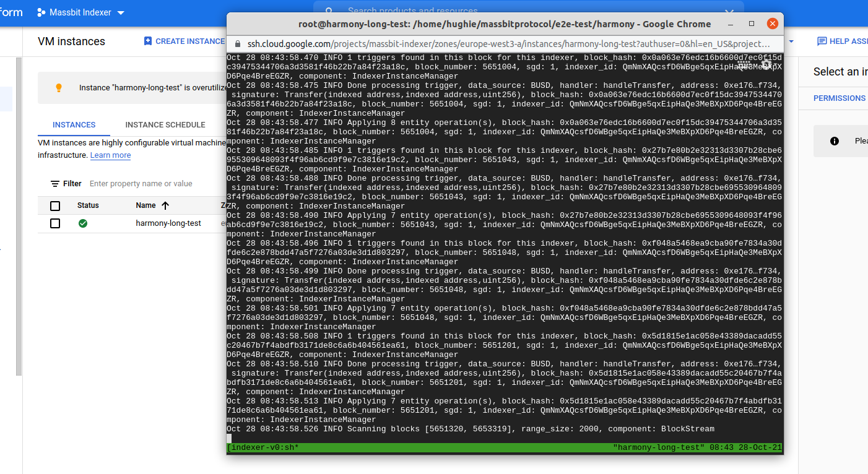This screenshot has width=868, height=474.
Task: Click the lock icon in the Chrome address bar
Action: [238, 45]
